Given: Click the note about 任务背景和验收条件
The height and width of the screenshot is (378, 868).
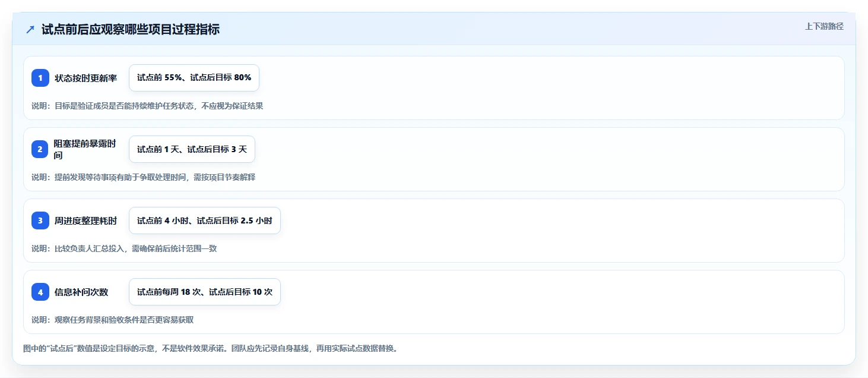Looking at the screenshot, I should pos(113,320).
